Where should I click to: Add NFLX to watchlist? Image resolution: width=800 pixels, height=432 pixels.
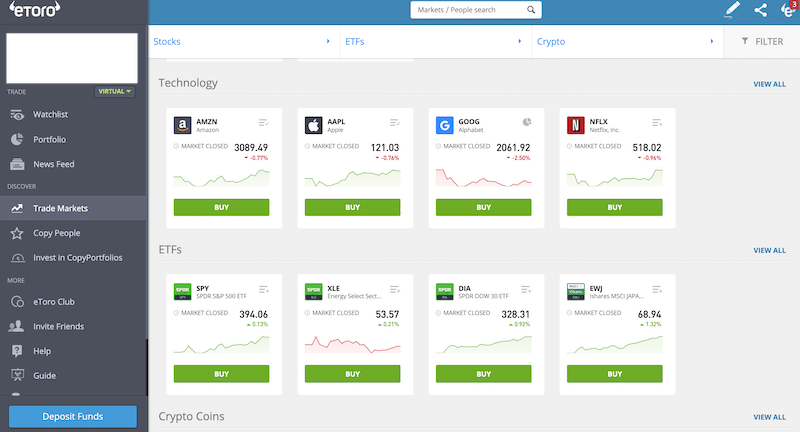[x=657, y=122]
